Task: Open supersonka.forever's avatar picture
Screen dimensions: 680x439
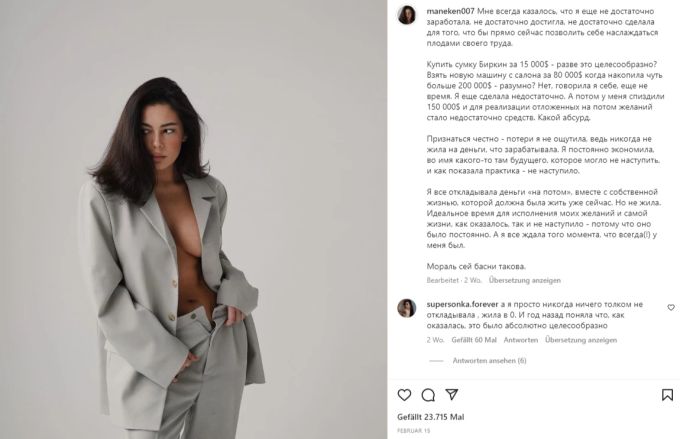Action: [x=407, y=308]
